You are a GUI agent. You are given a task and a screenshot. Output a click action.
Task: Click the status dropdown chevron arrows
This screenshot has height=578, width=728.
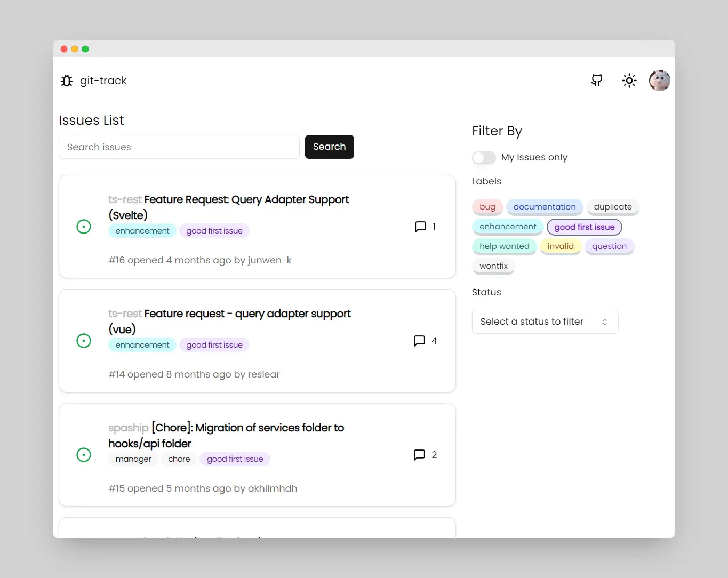(605, 322)
